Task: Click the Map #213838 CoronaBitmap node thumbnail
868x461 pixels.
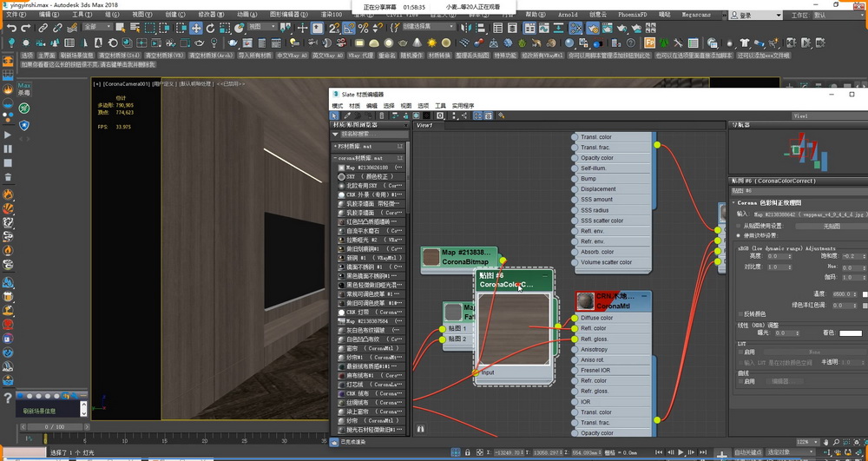Action: 431,257
